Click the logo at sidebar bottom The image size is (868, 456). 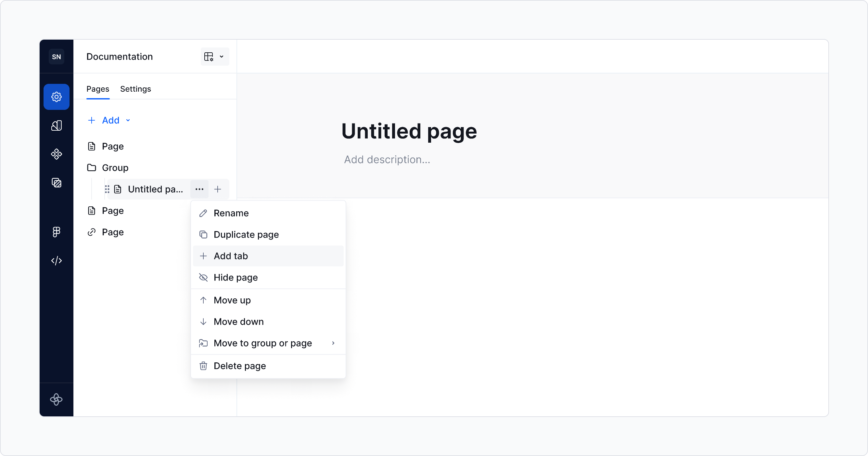pyautogui.click(x=56, y=400)
